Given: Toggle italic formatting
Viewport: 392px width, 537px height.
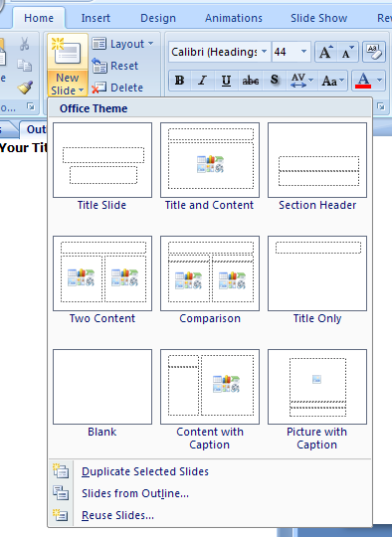Looking at the screenshot, I should 203,81.
